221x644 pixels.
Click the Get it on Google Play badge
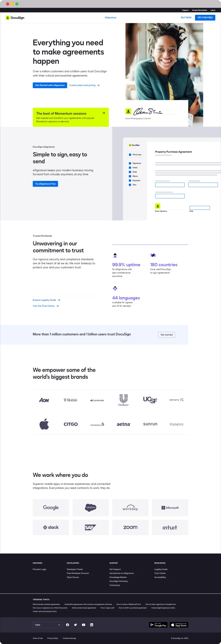coord(158,625)
